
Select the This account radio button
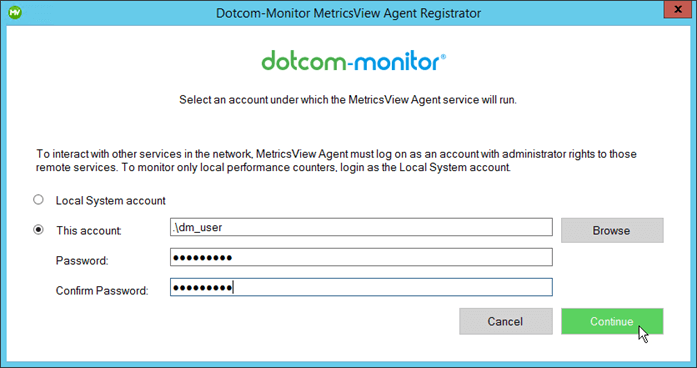(39, 230)
